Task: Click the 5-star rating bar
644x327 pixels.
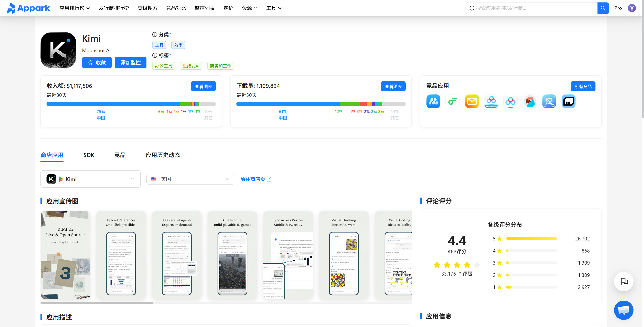Action: point(532,238)
